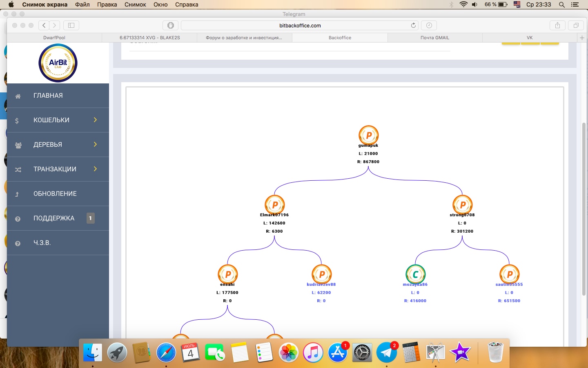The image size is (588, 368).
Task: Open ПОДДЕРЖКА with the notification badge
Action: tap(54, 218)
